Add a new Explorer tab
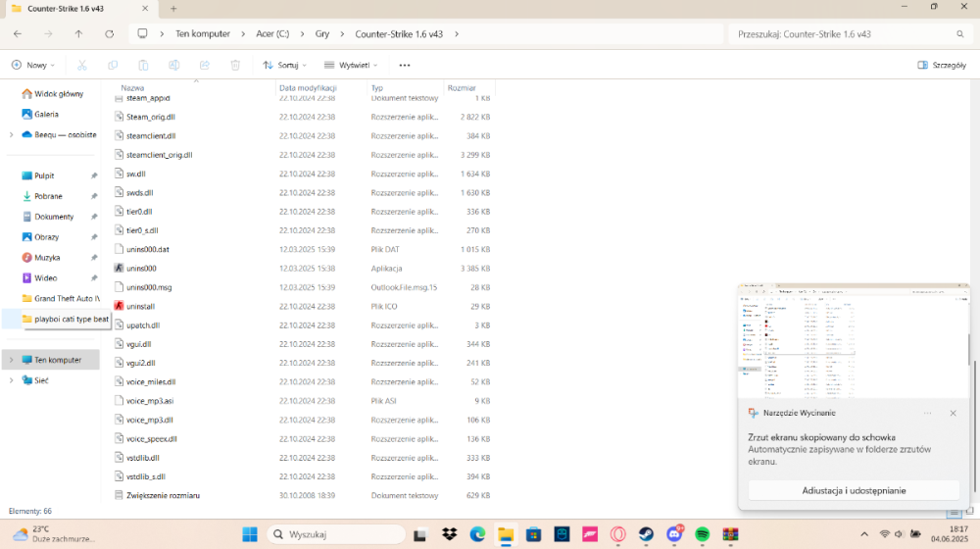 pos(173,9)
